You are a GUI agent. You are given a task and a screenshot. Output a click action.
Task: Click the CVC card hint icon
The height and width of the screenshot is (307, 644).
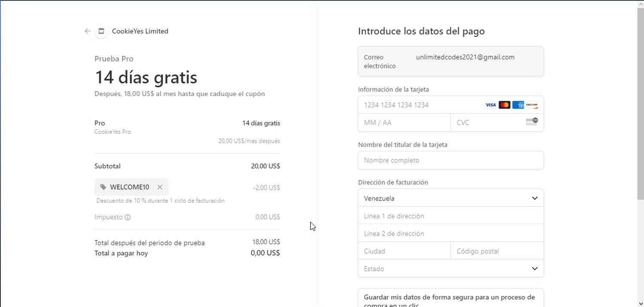coord(532,122)
